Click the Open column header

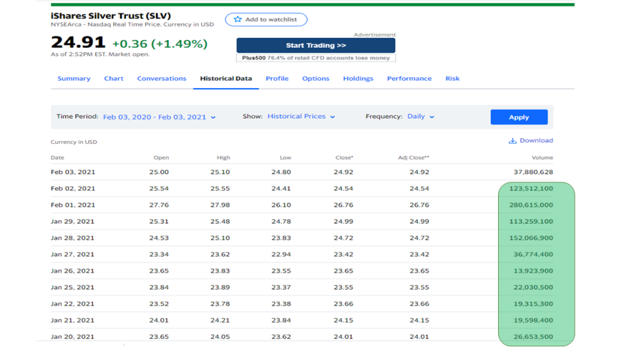tap(161, 158)
